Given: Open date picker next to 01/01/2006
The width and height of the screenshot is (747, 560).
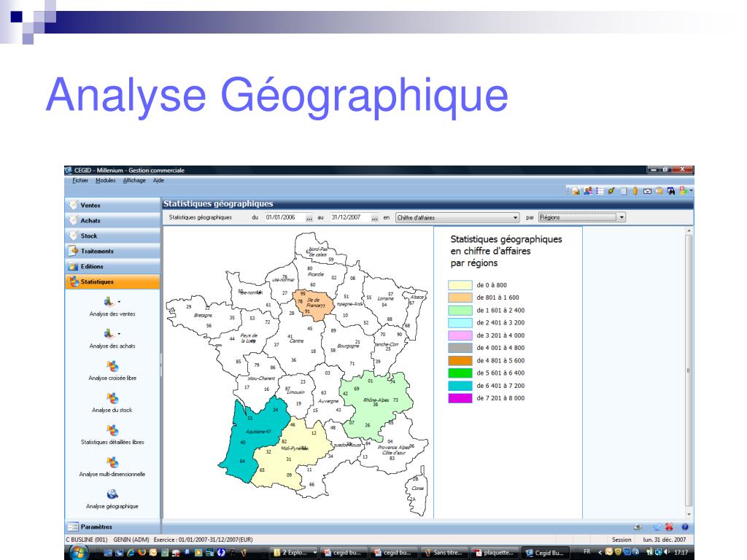Looking at the screenshot, I should pos(309,218).
